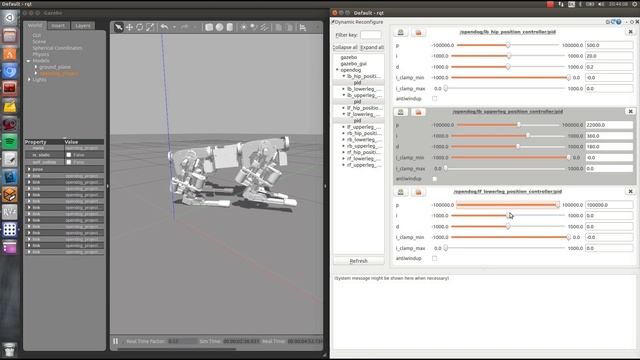The width and height of the screenshot is (640, 360).
Task: Expand the pose property row in Gazebo
Action: 29,169
